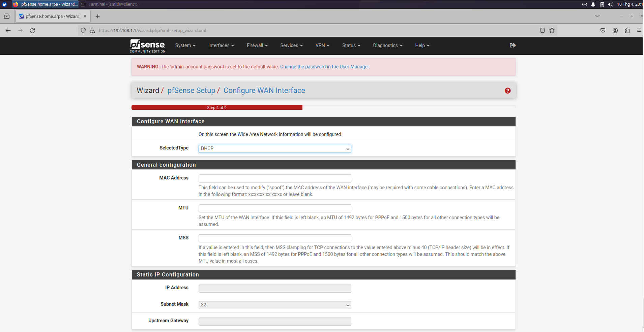Expand the SelectedType DHCP dropdown
The width and height of the screenshot is (644, 332).
tap(275, 148)
